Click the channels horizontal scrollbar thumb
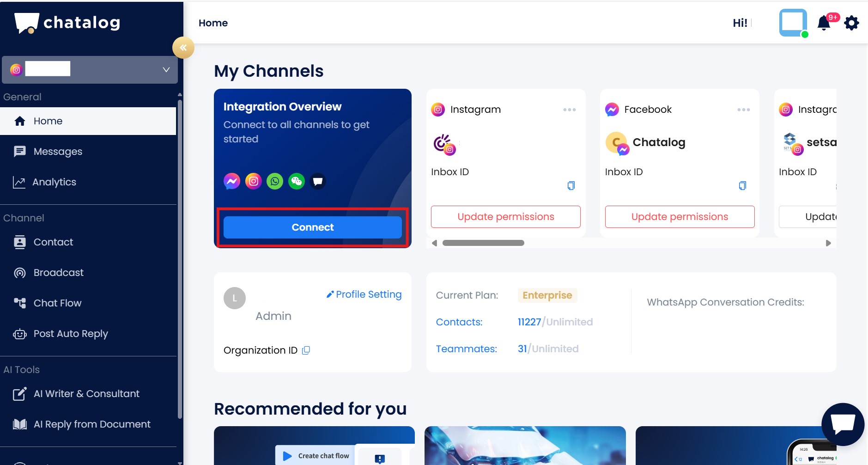 tap(483, 243)
